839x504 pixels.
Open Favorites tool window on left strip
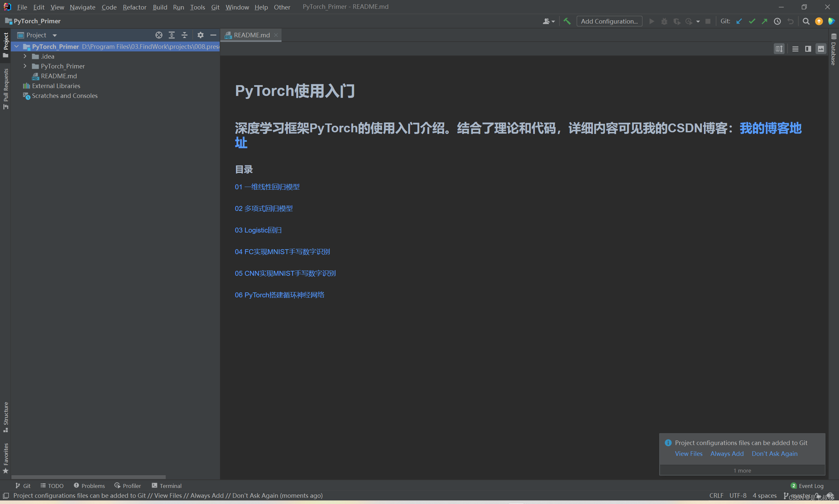pyautogui.click(x=6, y=458)
